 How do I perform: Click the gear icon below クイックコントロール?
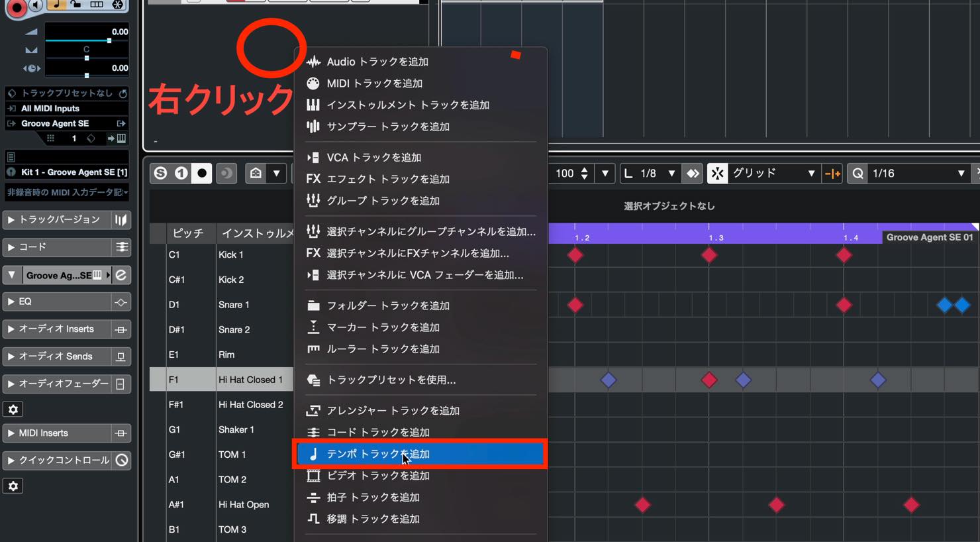13,486
